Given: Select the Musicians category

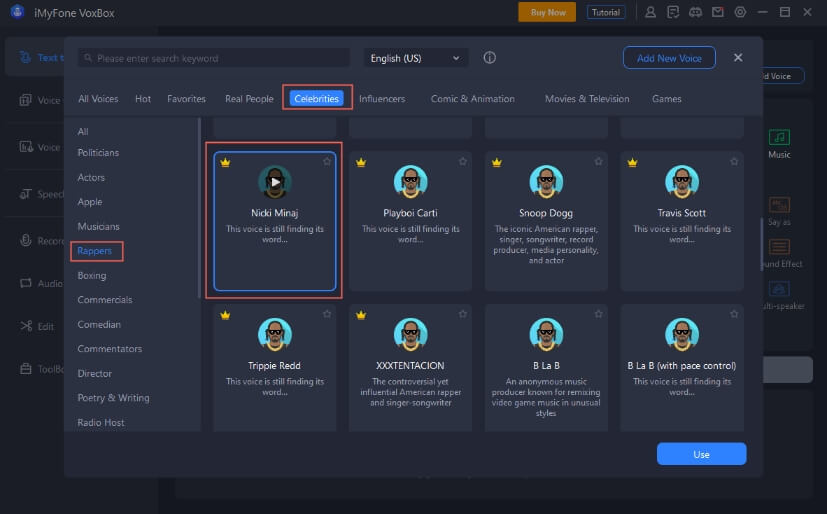Looking at the screenshot, I should coord(98,227).
